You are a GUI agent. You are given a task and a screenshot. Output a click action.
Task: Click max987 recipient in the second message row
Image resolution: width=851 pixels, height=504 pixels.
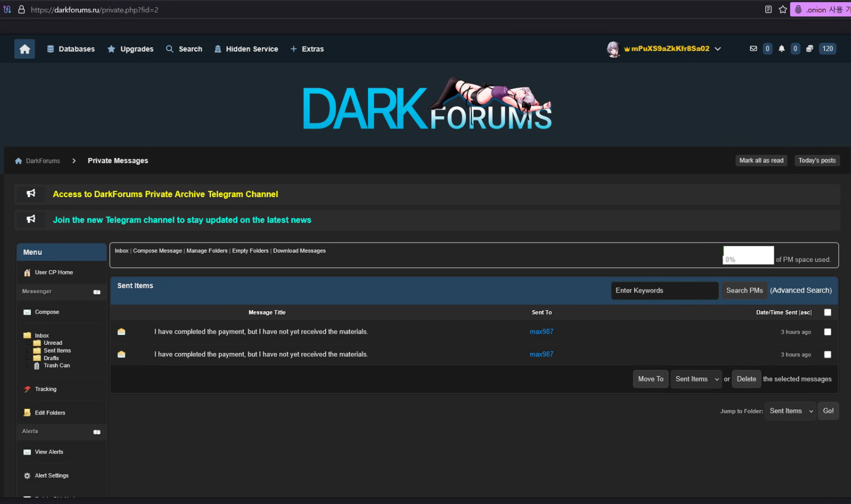pos(541,354)
